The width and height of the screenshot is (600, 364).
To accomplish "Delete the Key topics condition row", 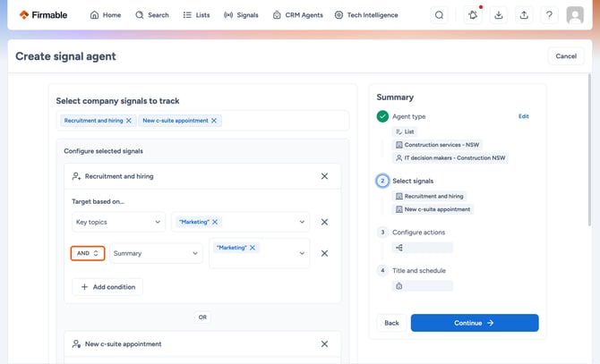I will pyautogui.click(x=324, y=222).
